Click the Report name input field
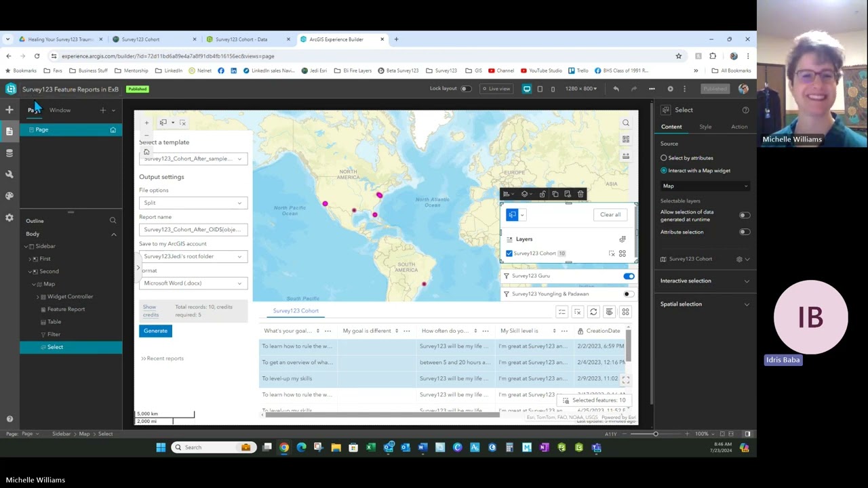 click(193, 229)
